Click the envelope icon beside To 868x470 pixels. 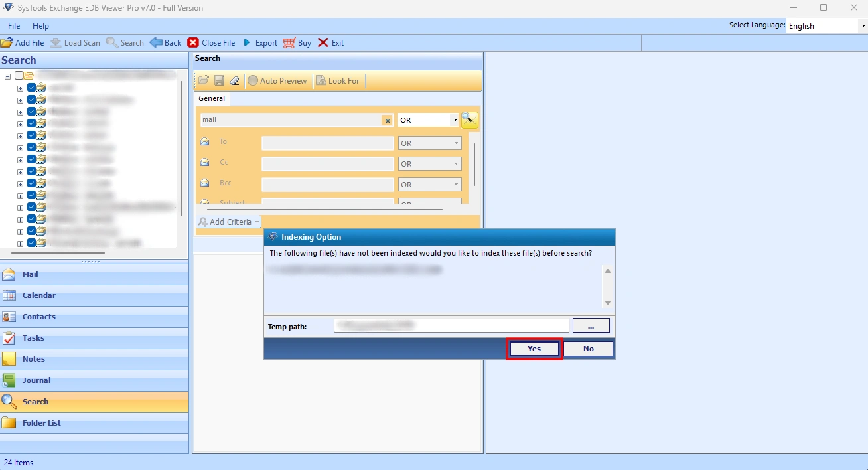click(205, 142)
